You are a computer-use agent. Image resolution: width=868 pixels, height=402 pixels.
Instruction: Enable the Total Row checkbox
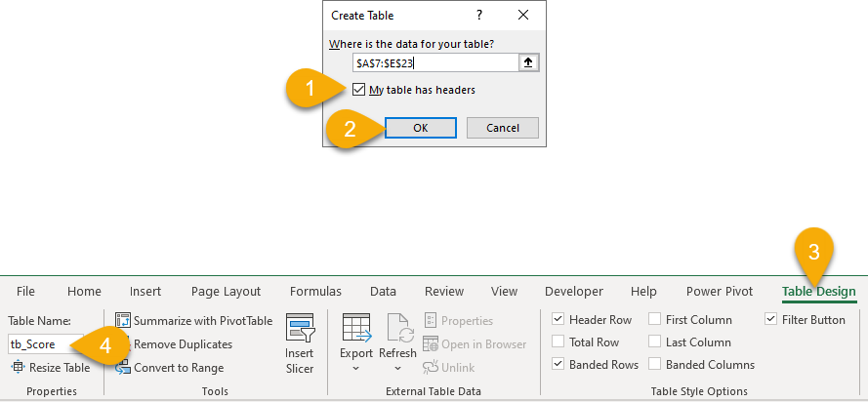(x=558, y=342)
